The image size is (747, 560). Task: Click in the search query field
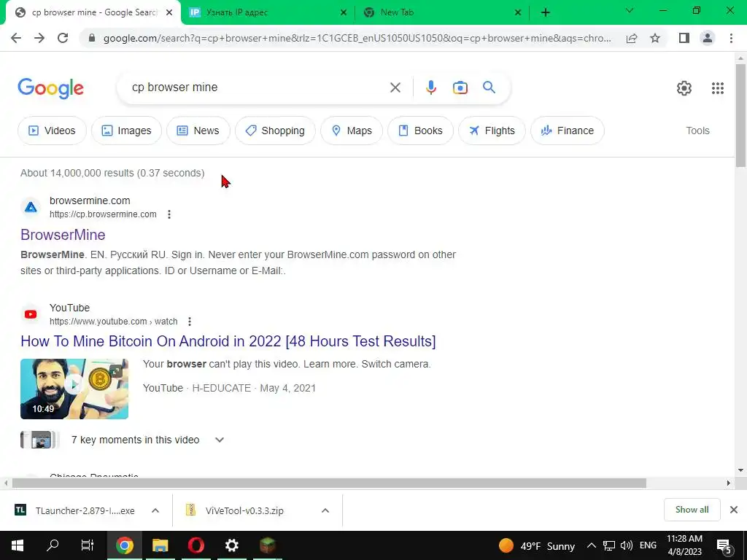(x=258, y=87)
